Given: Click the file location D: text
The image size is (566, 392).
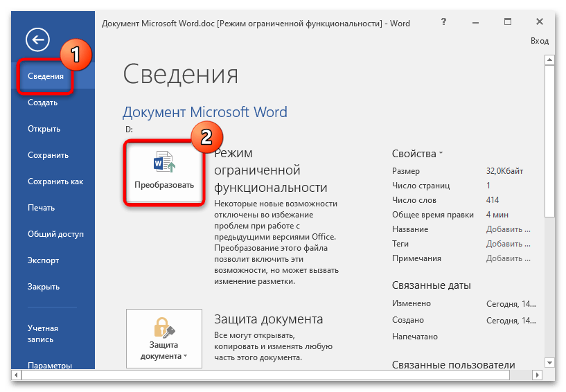Looking at the screenshot, I should (x=130, y=130).
